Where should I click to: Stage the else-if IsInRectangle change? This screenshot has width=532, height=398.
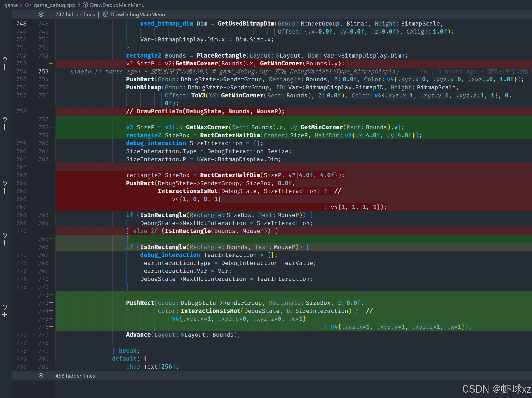(4, 243)
